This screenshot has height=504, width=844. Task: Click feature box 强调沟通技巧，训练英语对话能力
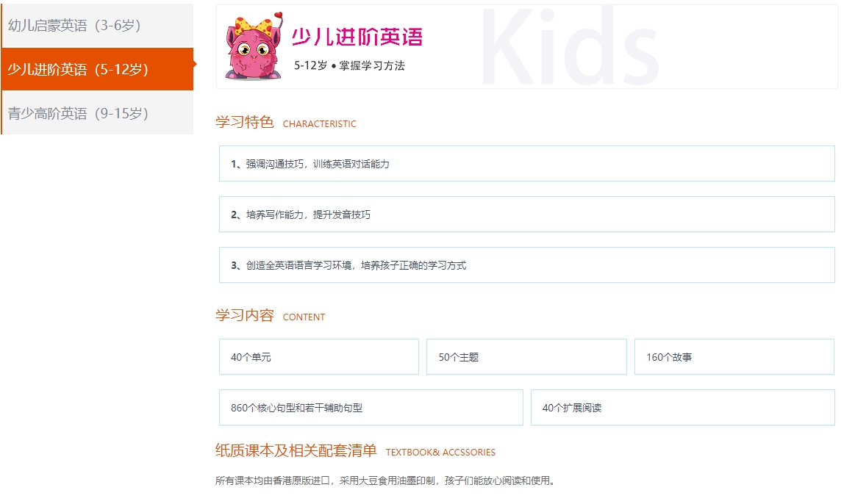tap(526, 164)
